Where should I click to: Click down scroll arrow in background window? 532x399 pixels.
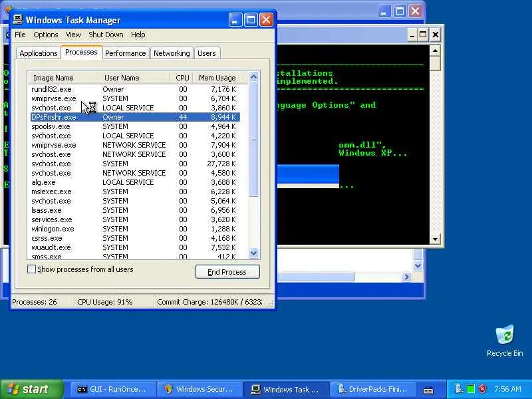tap(418, 266)
